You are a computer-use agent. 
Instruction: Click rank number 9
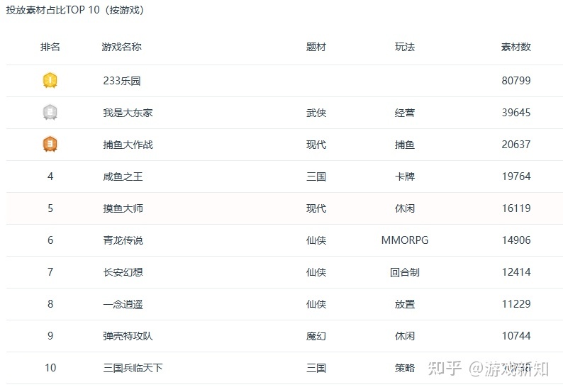point(50,336)
